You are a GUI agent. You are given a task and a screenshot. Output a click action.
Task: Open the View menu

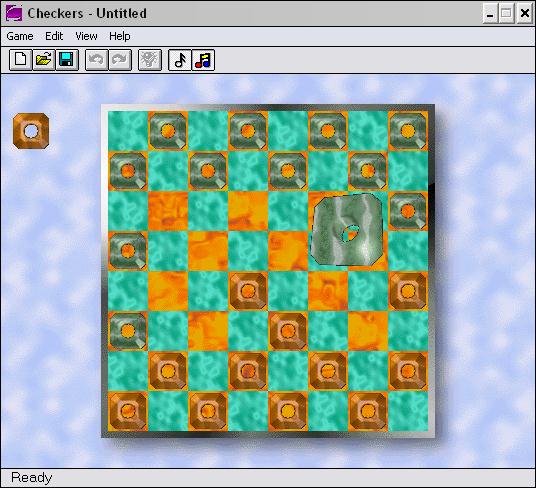click(x=86, y=36)
